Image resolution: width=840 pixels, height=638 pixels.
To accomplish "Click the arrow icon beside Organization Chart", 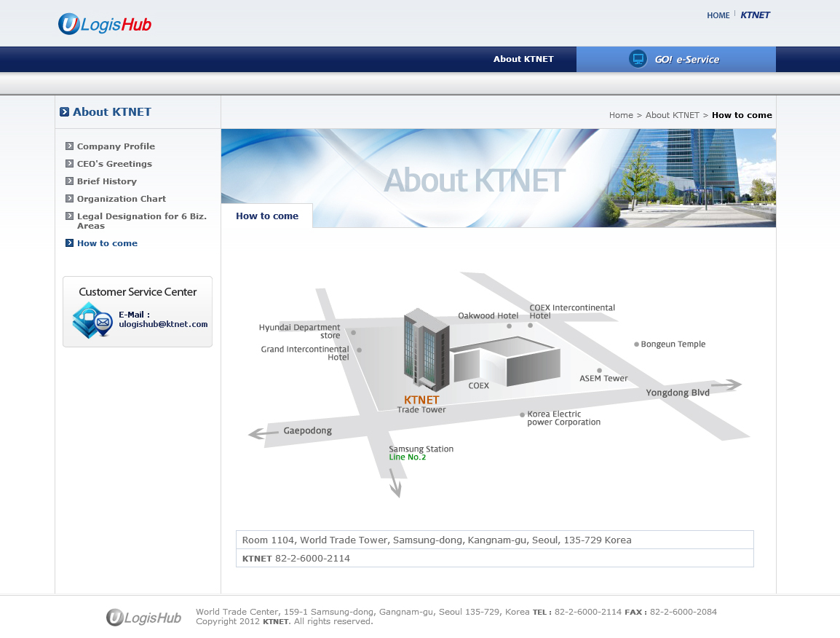I will [69, 199].
